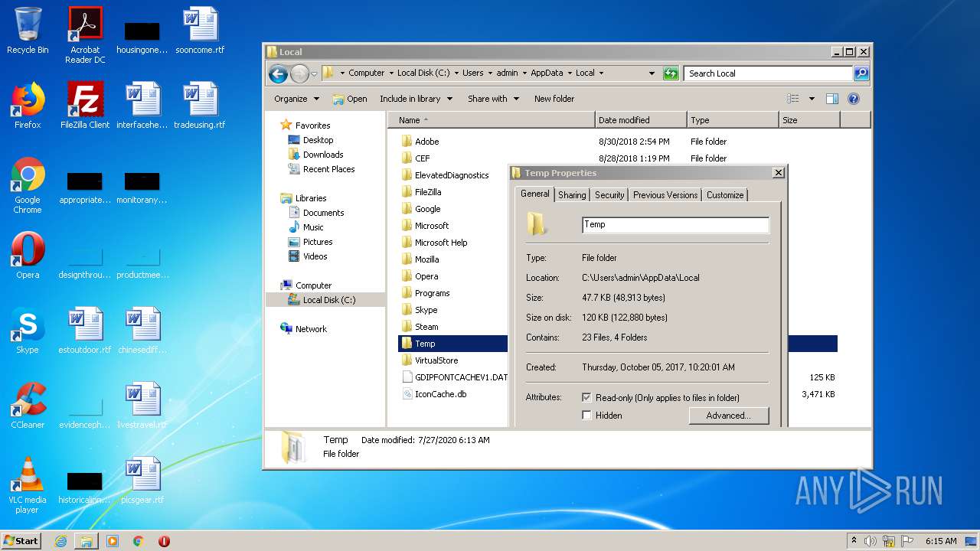Open VLC media player shortcut
This screenshot has height=551, width=980.
tap(28, 485)
